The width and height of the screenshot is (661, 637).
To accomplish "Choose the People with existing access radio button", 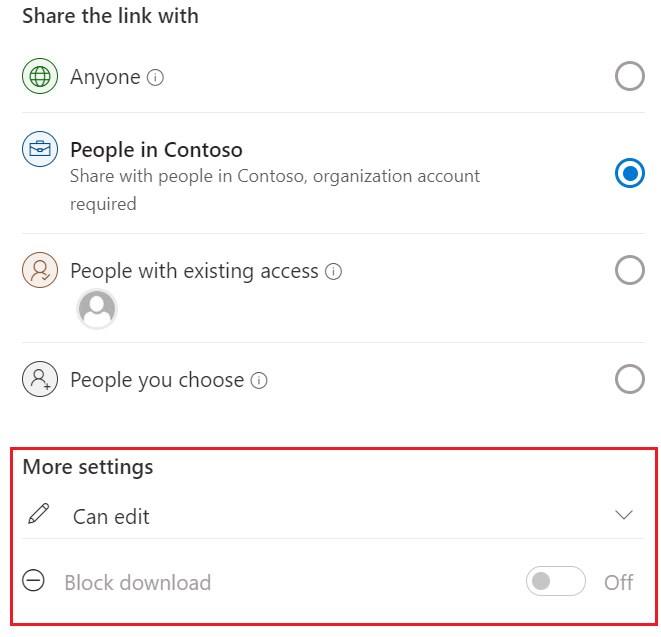I will [630, 270].
